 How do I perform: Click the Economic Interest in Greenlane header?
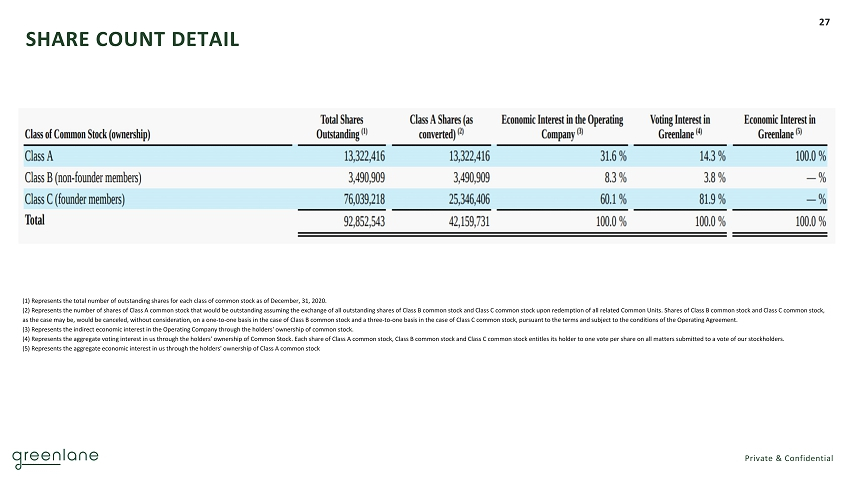pos(780,126)
